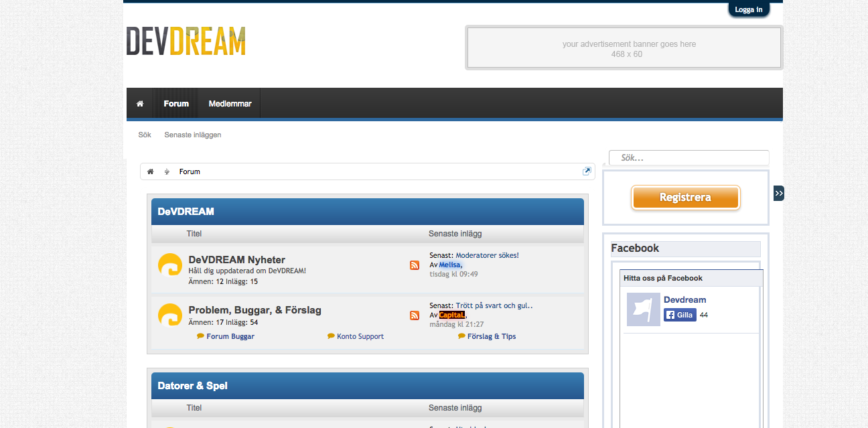This screenshot has width=868, height=428.
Task: Open the Forum tab in navigation
Action: [176, 104]
